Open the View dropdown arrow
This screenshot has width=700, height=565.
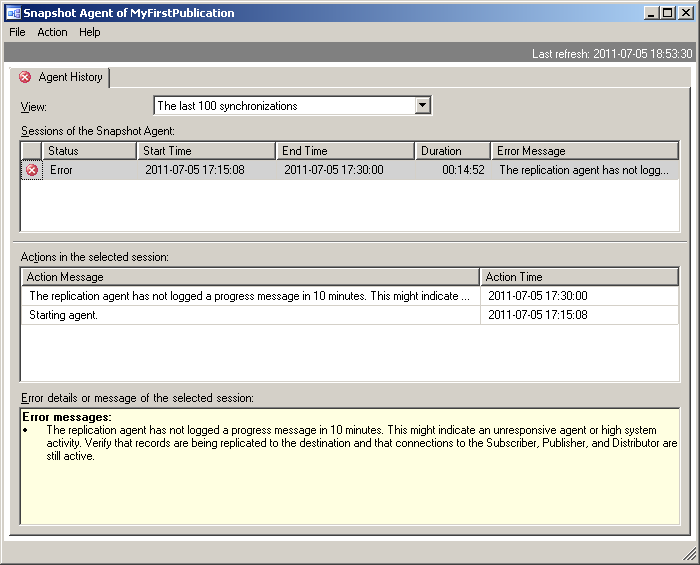422,106
